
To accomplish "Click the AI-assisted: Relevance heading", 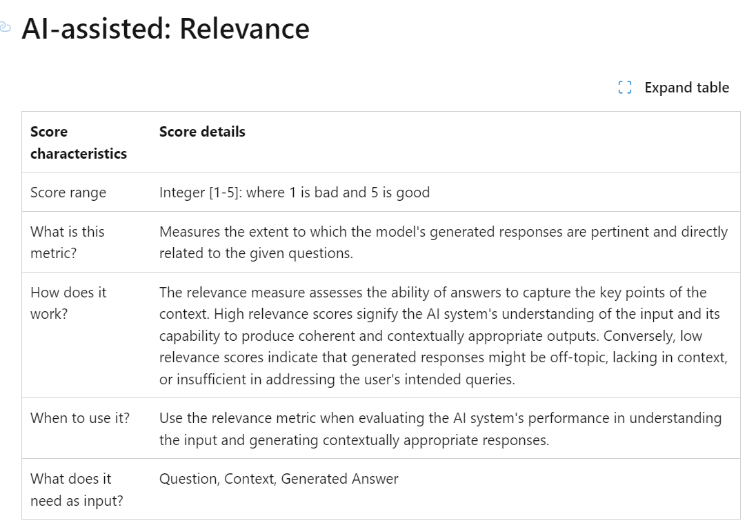I will click(166, 28).
